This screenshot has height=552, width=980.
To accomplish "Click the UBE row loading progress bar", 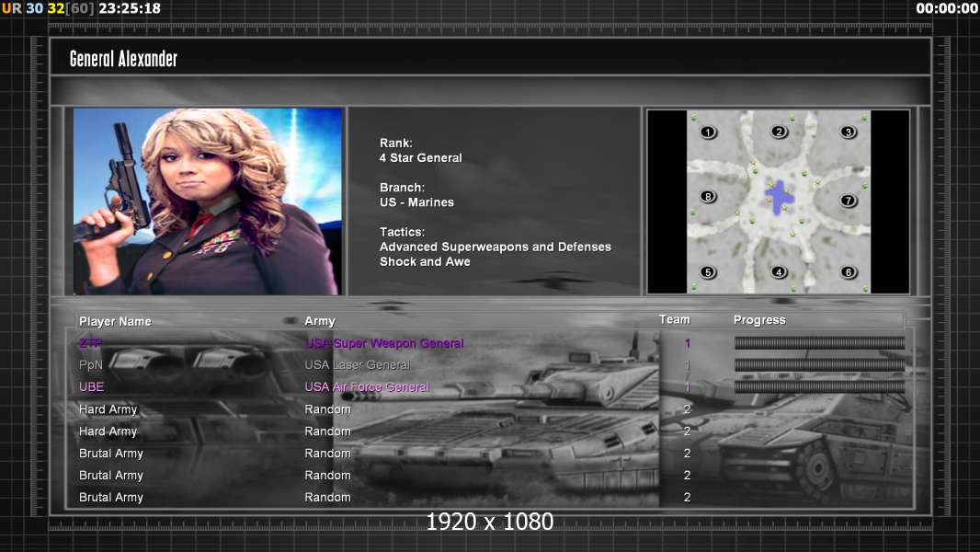I will pos(819,387).
